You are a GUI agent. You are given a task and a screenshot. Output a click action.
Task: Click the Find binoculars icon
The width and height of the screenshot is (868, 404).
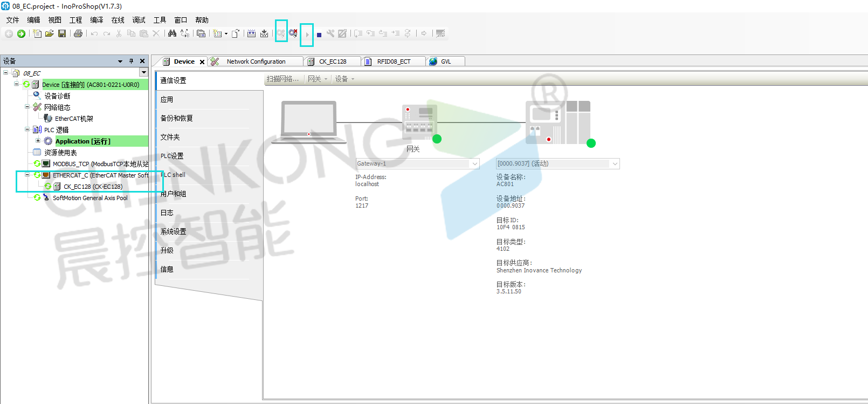172,33
